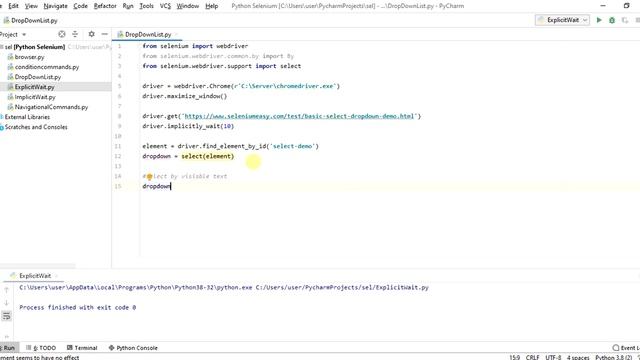The height and width of the screenshot is (360, 640).
Task: Close the DropDownList.py editor tab
Action: point(177,34)
